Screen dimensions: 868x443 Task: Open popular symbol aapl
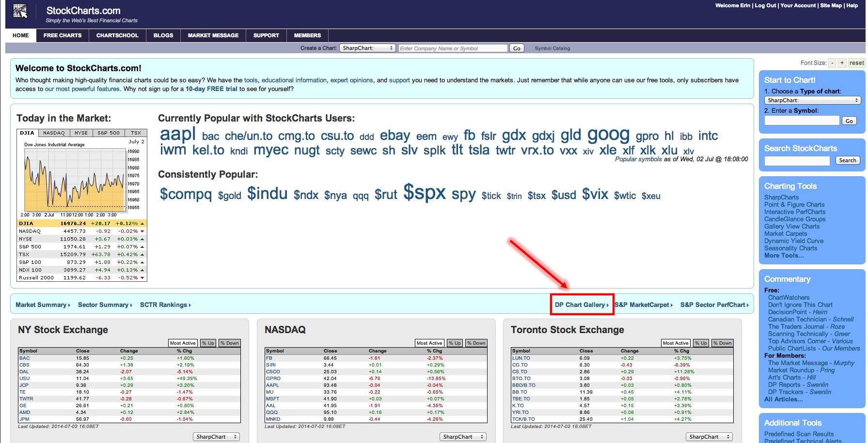(178, 134)
